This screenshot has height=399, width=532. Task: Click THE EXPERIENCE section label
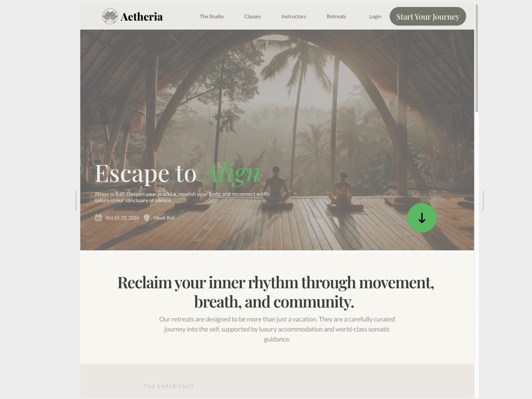[x=169, y=386]
